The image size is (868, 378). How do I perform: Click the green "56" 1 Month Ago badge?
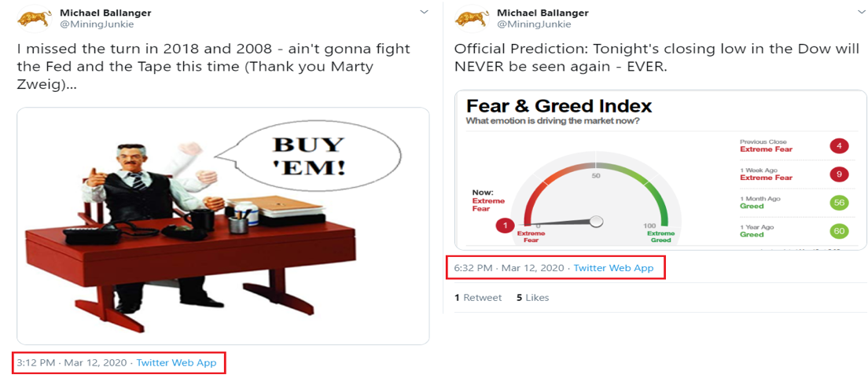tap(839, 202)
